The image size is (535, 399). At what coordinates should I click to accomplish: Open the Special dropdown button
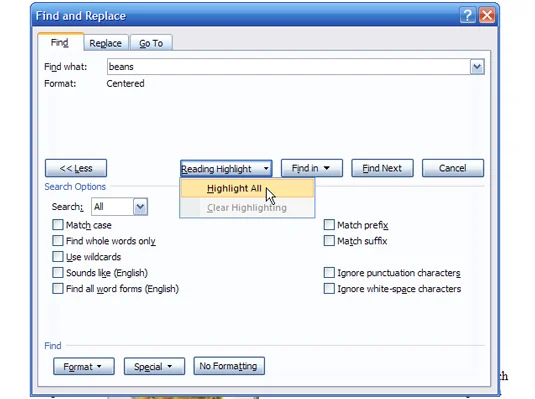tap(154, 367)
